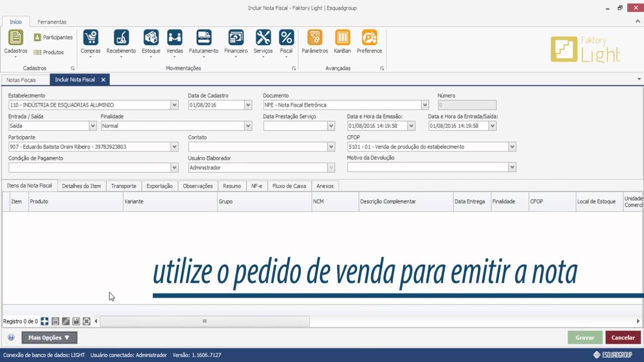Select Itens da Nota Fiscal tab

pos(29,186)
